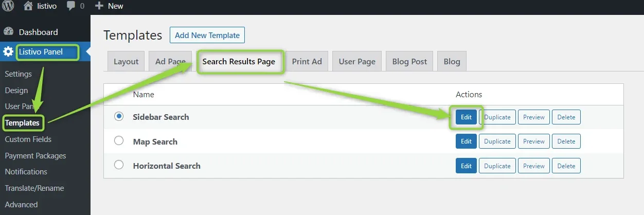Switch to the Blog Post tab

409,61
